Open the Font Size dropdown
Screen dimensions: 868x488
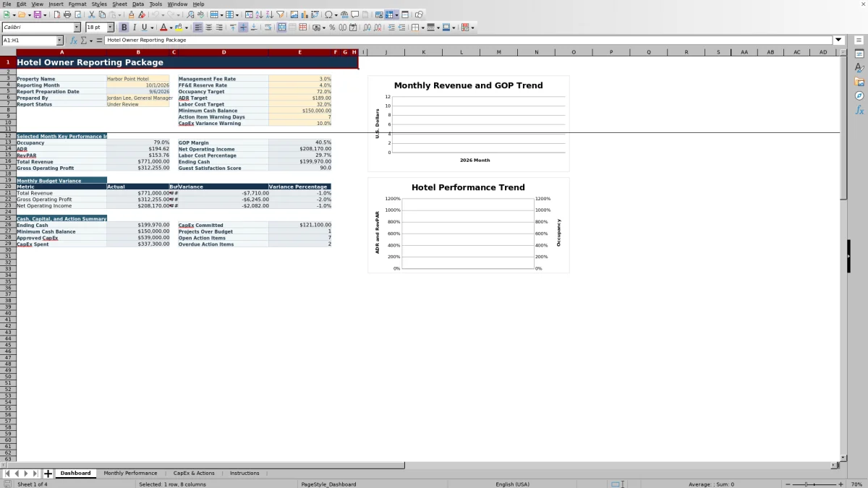[x=110, y=27]
